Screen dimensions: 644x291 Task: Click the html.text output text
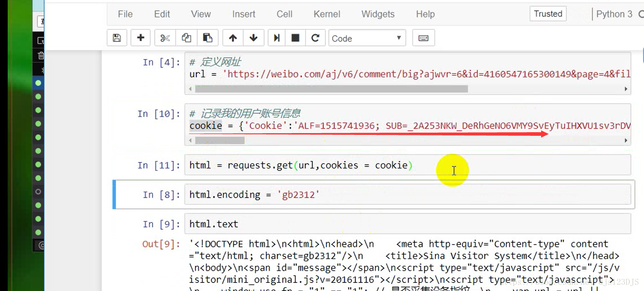405,264
